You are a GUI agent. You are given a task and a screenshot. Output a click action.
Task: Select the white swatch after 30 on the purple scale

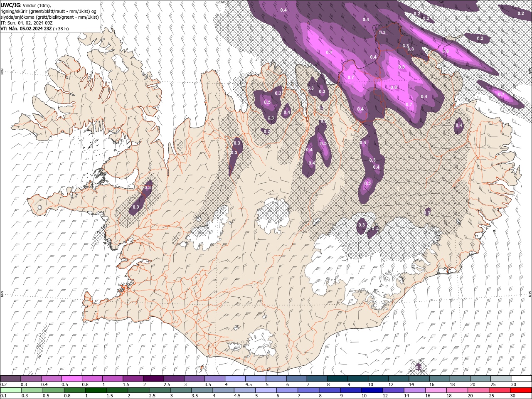click(x=521, y=379)
